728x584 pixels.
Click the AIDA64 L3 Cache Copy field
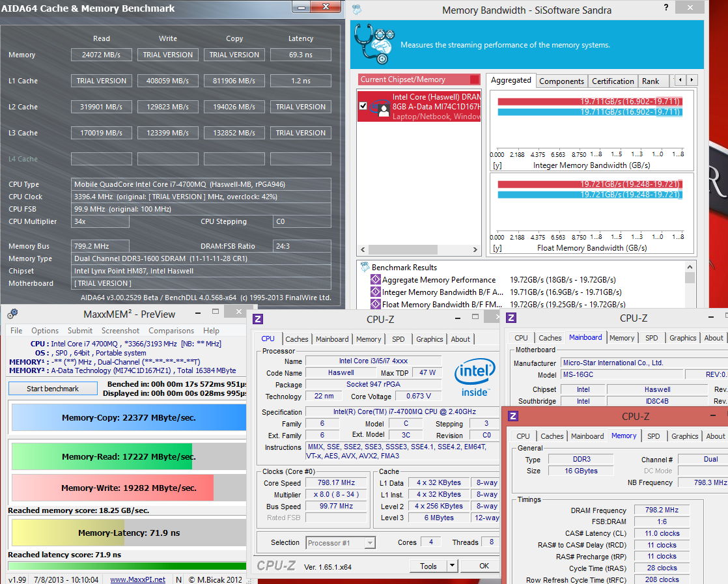[x=234, y=133]
